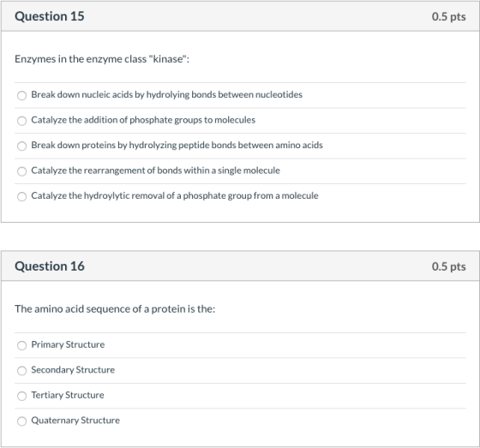Click the "Secondary Structure" answer label
480x448 pixels.
[73, 370]
